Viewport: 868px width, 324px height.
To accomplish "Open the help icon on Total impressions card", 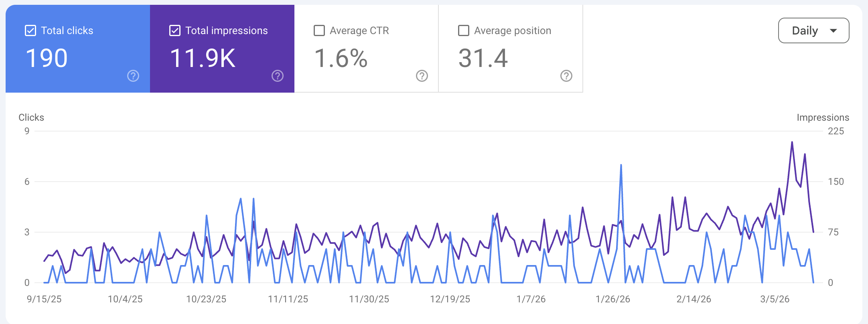I will [278, 76].
